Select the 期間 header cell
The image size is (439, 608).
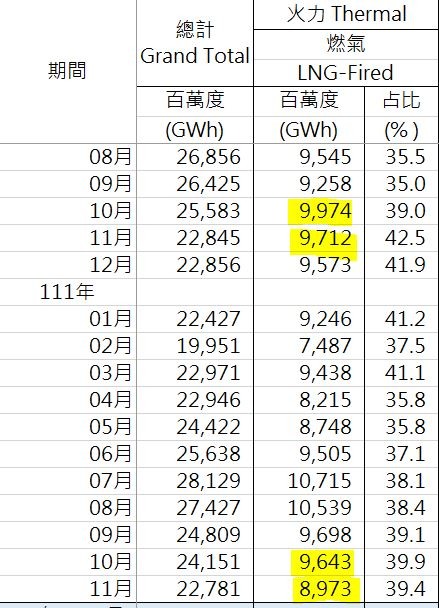click(67, 71)
